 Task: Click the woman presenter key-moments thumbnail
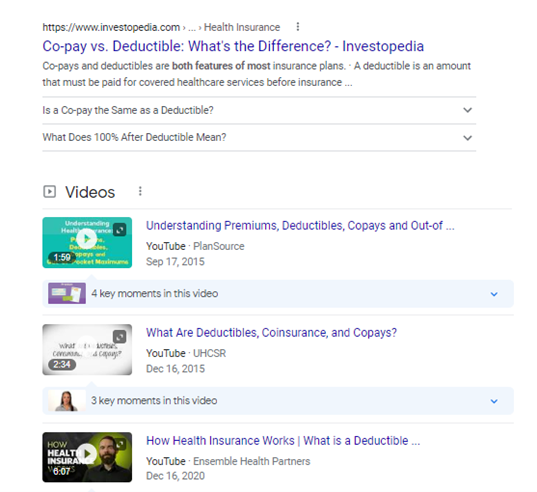pos(67,401)
